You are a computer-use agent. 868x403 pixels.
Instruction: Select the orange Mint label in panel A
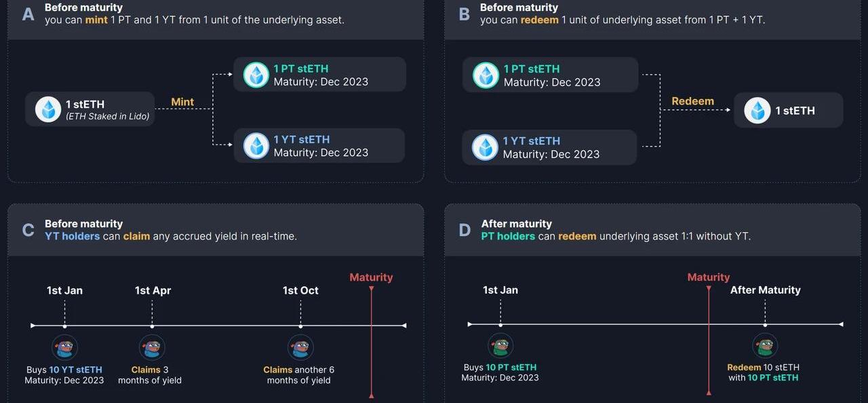[x=182, y=102]
